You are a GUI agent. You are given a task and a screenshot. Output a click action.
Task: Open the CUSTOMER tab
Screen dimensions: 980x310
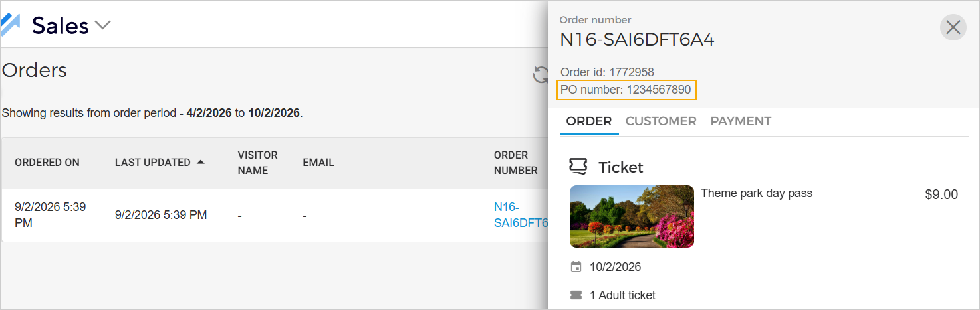pyautogui.click(x=661, y=121)
